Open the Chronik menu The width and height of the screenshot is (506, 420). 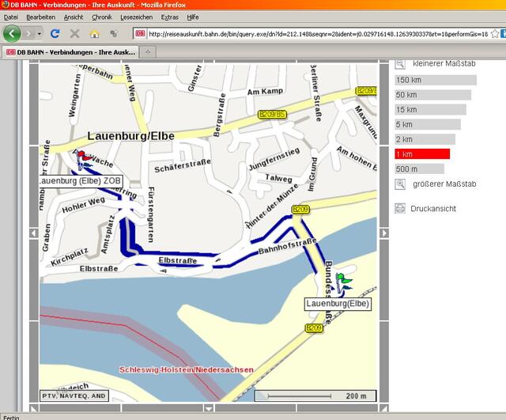(102, 17)
